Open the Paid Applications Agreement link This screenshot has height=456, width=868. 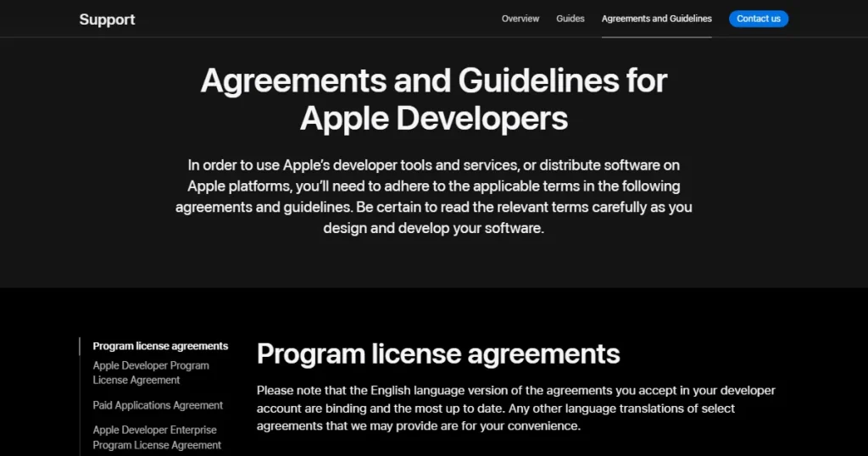(158, 405)
